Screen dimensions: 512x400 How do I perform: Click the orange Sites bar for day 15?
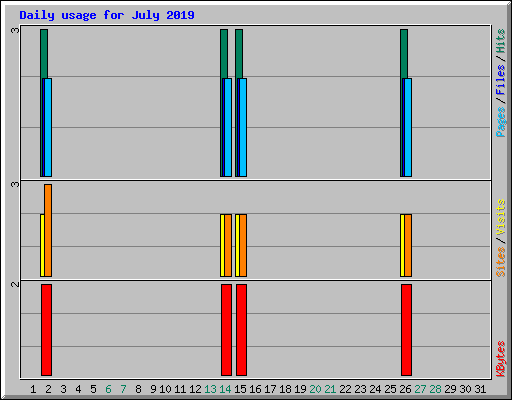[243, 245]
